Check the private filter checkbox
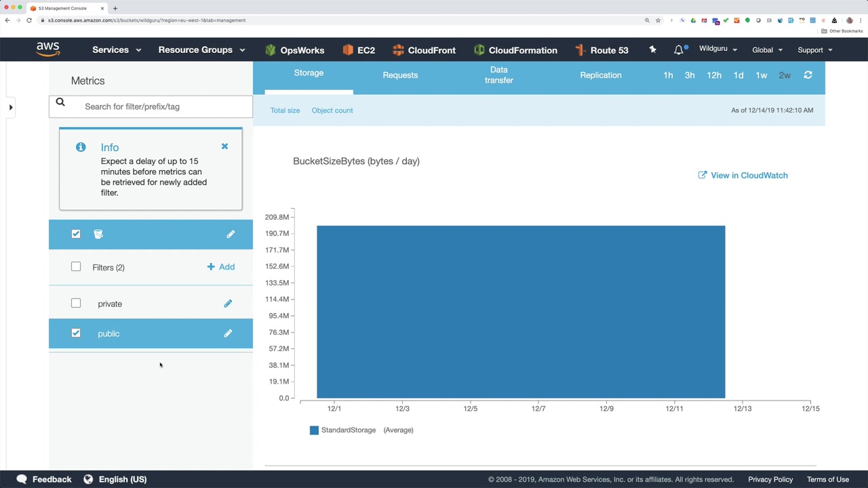The width and height of the screenshot is (868, 488). click(76, 304)
